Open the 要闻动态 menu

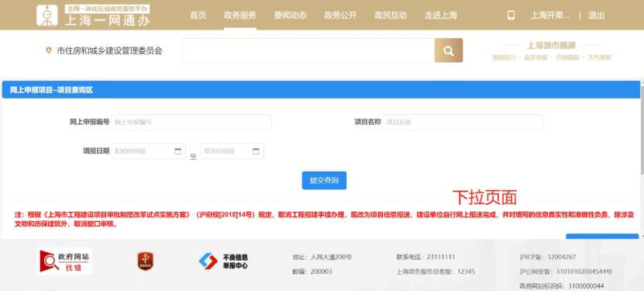coord(291,16)
